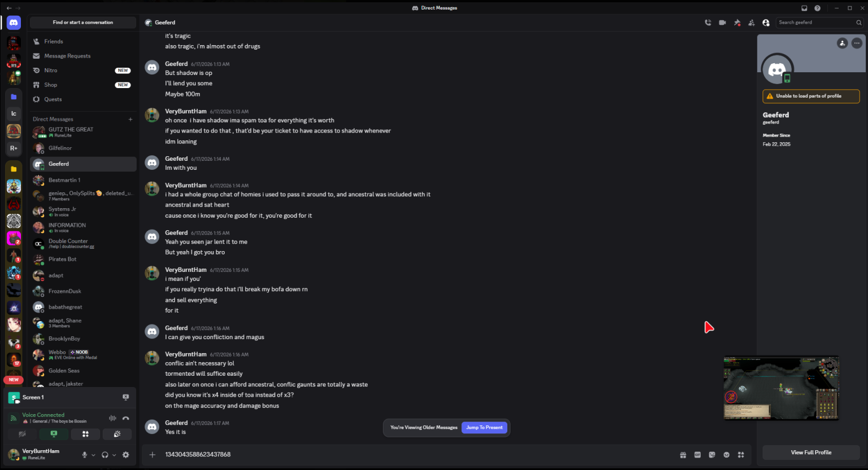The image size is (868, 470).
Task: Create a new DM with plus icon
Action: [130, 119]
